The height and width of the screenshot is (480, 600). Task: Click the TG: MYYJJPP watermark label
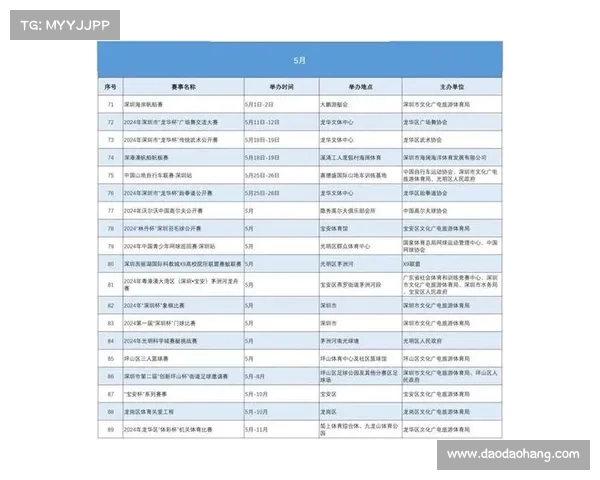[64, 23]
